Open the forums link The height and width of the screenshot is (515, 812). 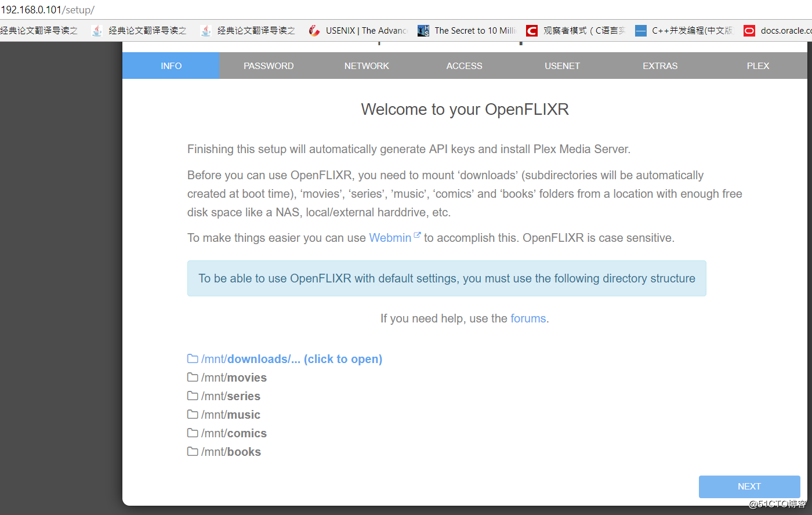pyautogui.click(x=528, y=318)
